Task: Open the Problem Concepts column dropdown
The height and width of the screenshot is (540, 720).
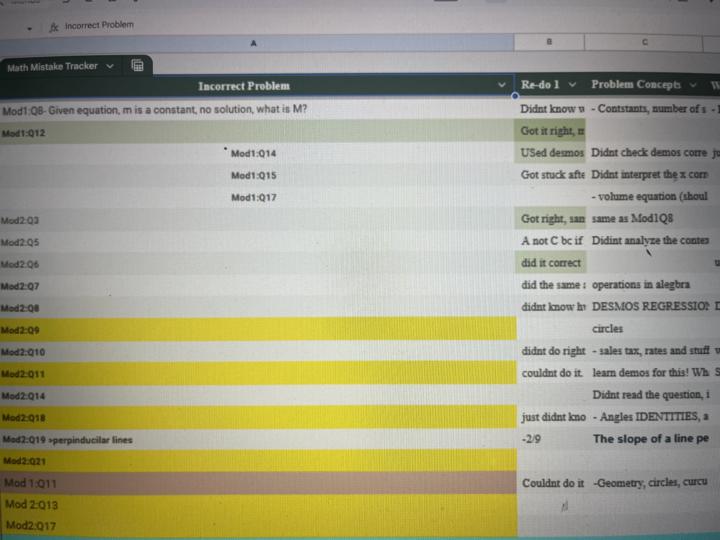Action: pyautogui.click(x=693, y=84)
